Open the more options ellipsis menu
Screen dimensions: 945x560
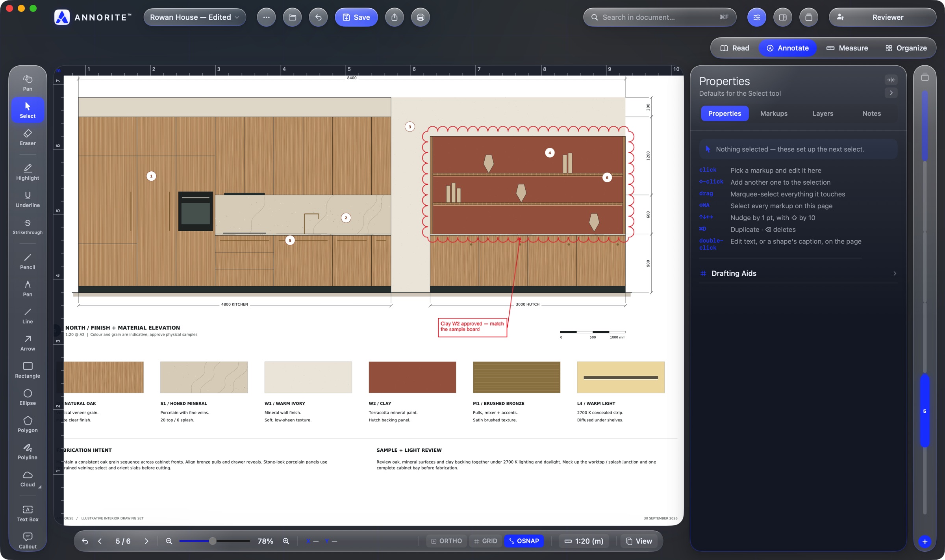click(x=266, y=17)
